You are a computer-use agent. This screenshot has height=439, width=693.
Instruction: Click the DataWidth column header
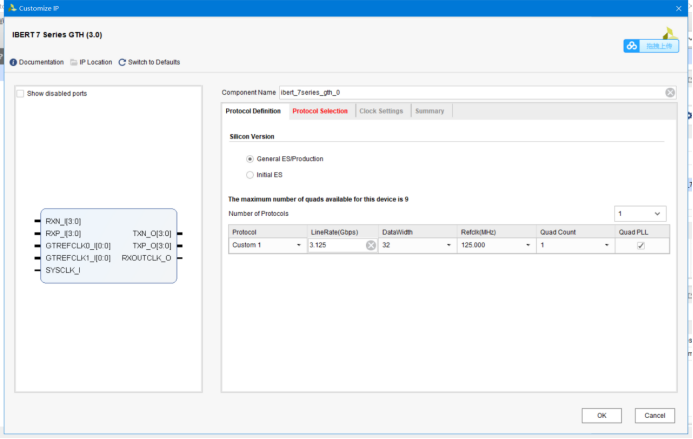point(418,232)
